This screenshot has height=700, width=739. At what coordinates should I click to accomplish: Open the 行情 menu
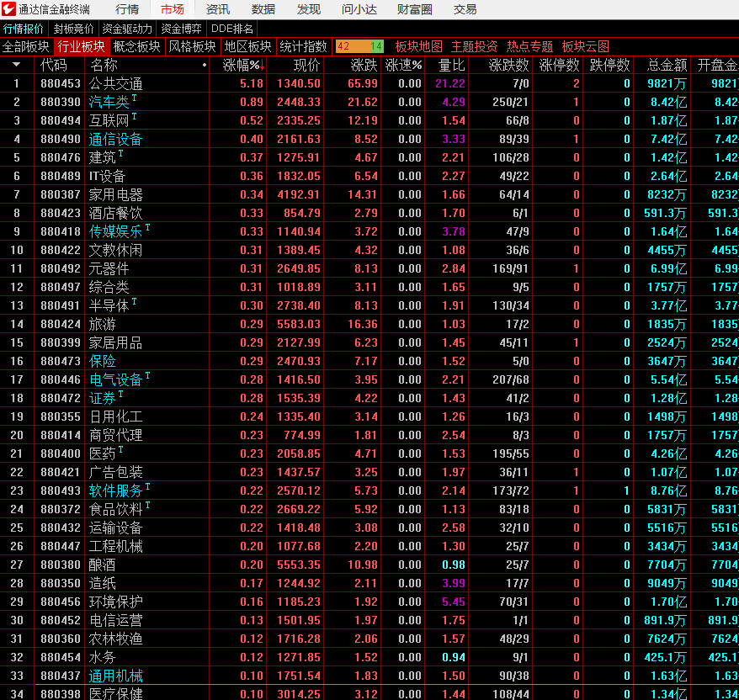click(x=127, y=9)
